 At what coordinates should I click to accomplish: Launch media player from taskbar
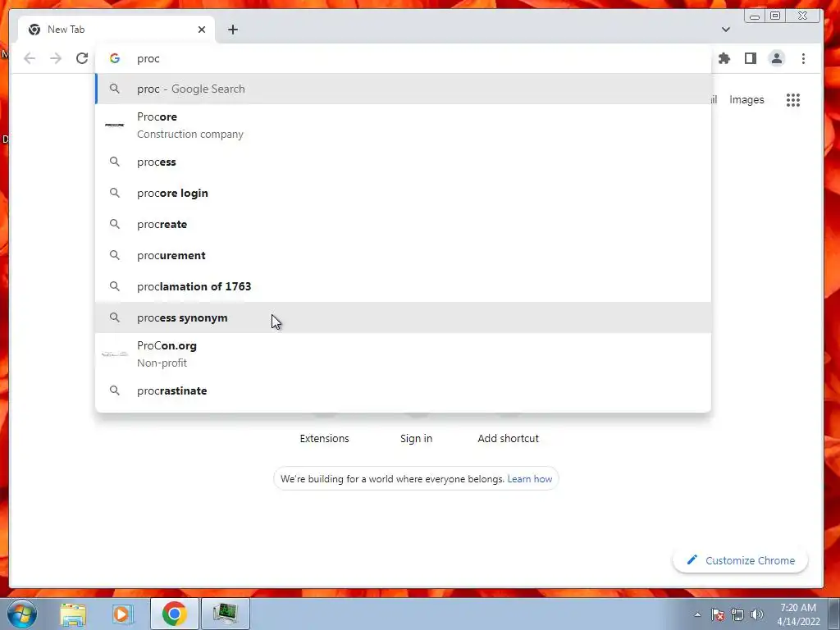click(123, 614)
